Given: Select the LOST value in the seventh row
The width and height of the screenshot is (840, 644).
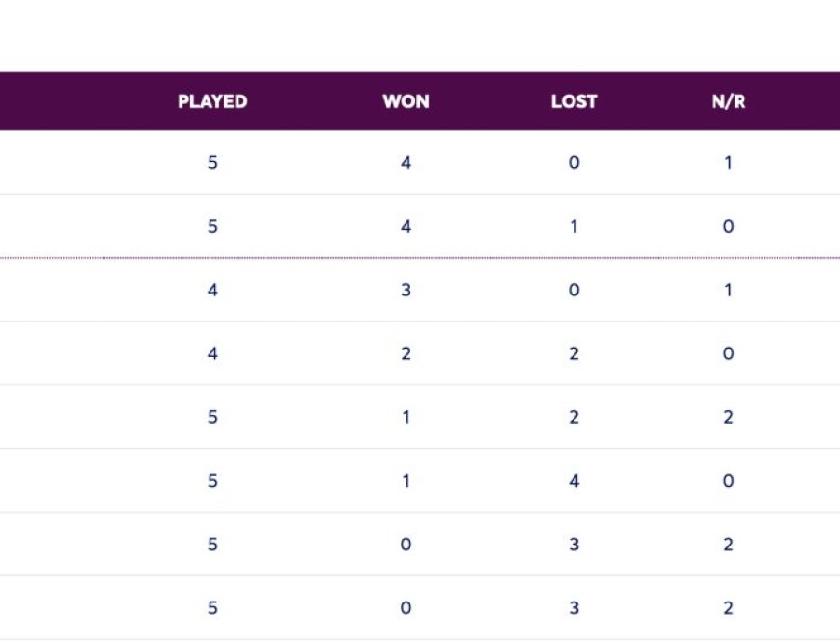Looking at the screenshot, I should point(574,545).
